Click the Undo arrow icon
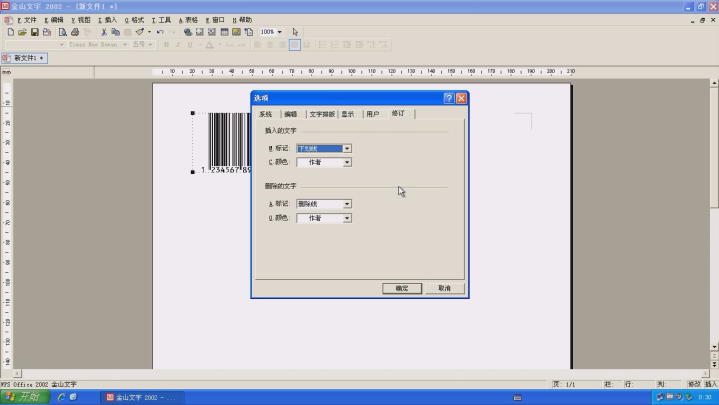 coord(160,32)
